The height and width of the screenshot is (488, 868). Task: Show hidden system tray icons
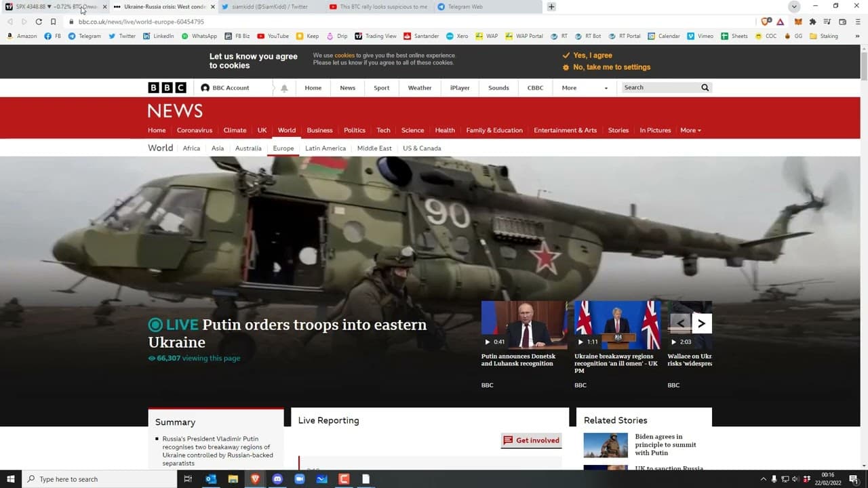763,479
